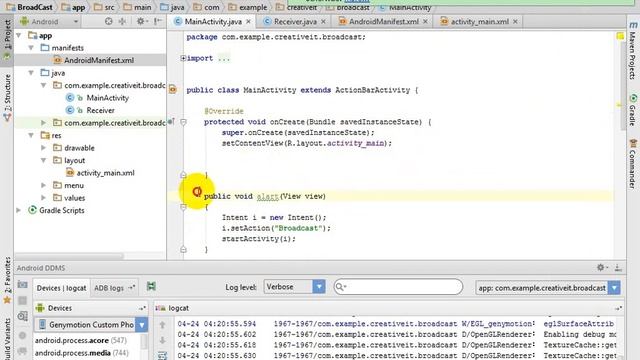Expand the drawable folder

point(44,148)
